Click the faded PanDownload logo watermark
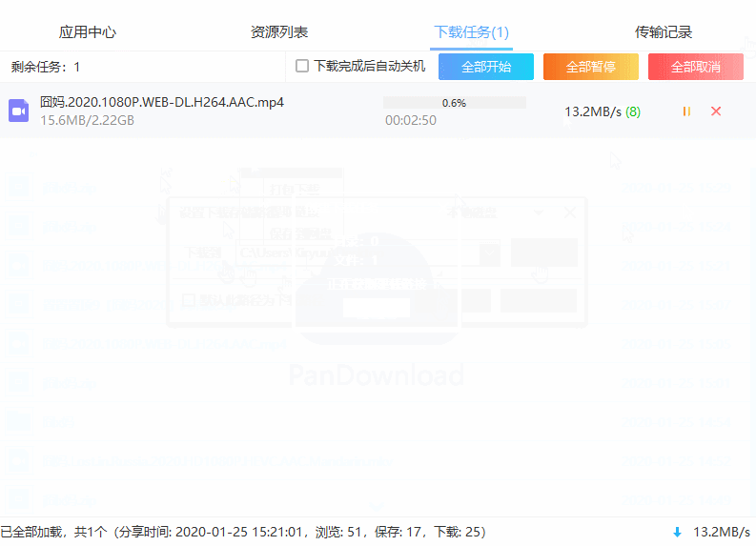 click(x=377, y=374)
